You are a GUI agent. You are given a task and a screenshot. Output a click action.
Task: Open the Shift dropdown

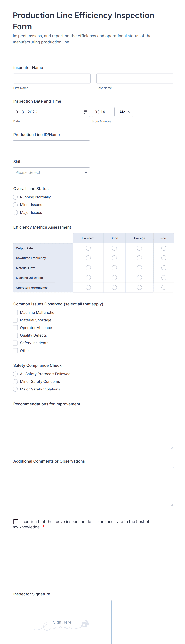(x=51, y=172)
